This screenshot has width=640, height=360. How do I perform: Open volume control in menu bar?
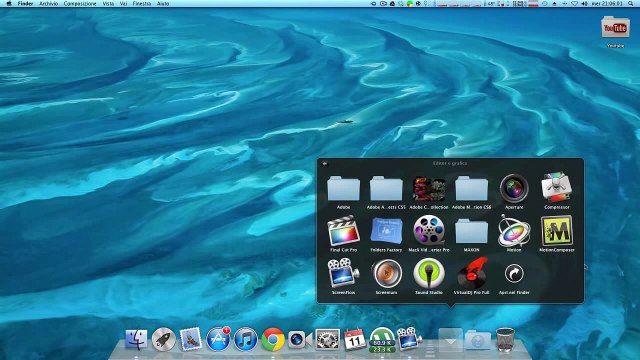(584, 3)
